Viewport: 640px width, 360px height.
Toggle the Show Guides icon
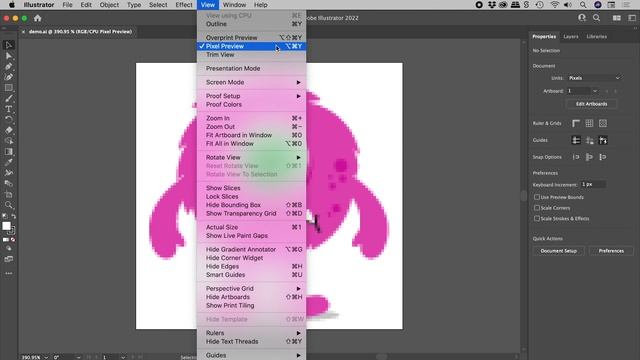576,140
